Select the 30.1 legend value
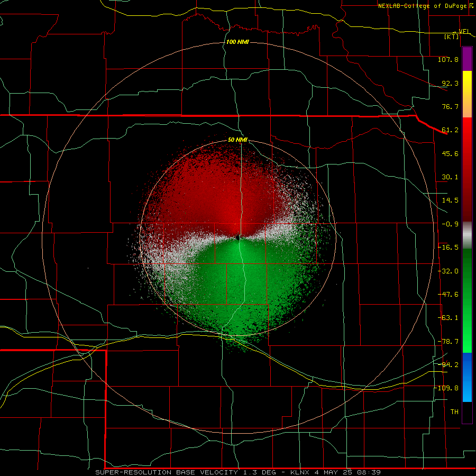Image resolution: width=476 pixels, height=476 pixels. click(450, 177)
